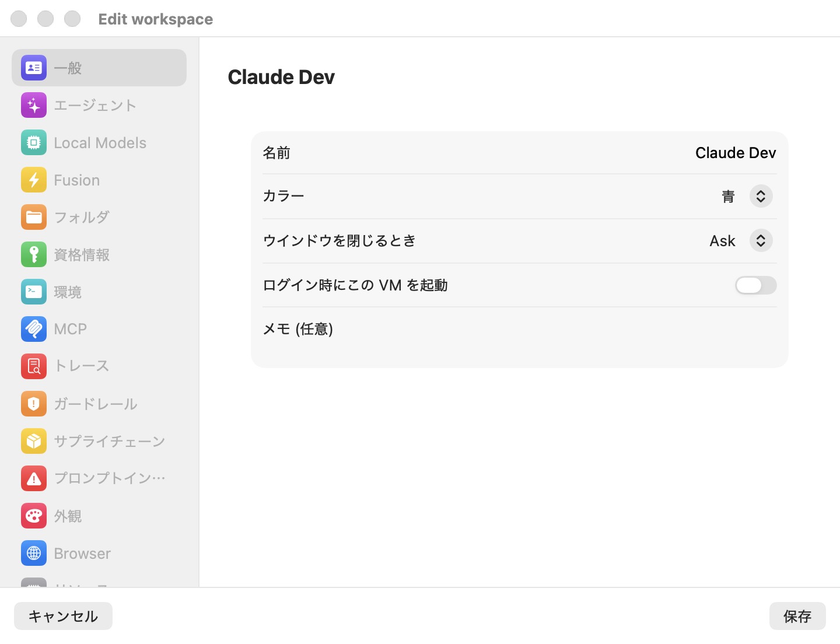This screenshot has height=644, width=840.
Task: Switch to the トレース section
Action: [99, 366]
